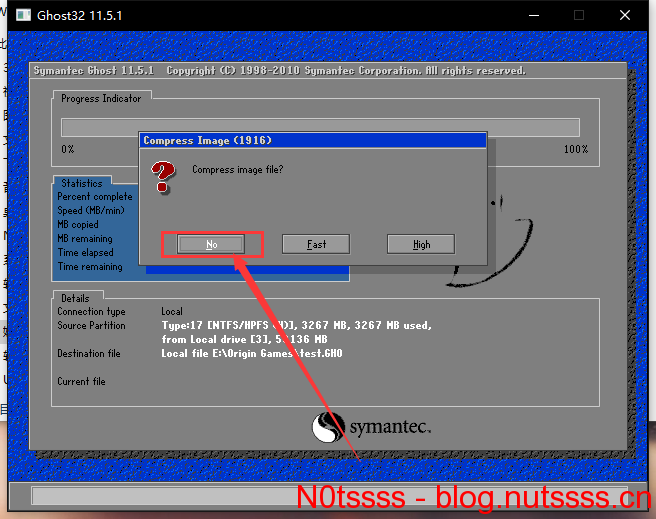
Task: Click the Progress Indicator label
Action: pos(101,98)
